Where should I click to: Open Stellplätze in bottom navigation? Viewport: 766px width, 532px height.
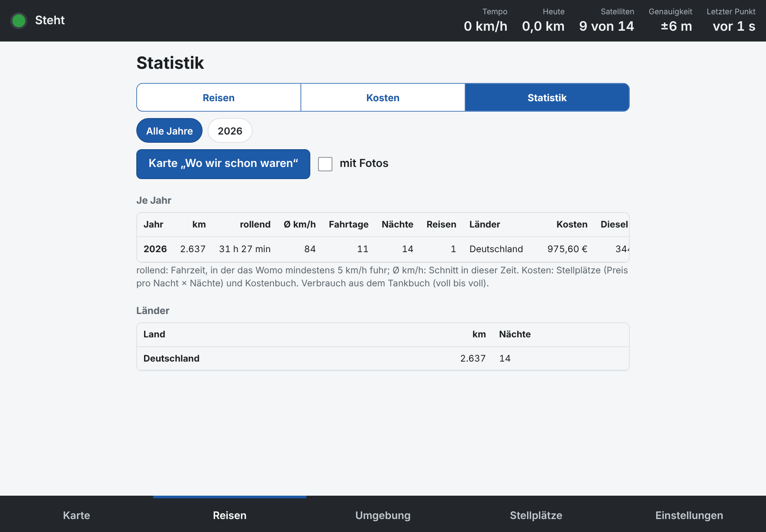(x=536, y=515)
